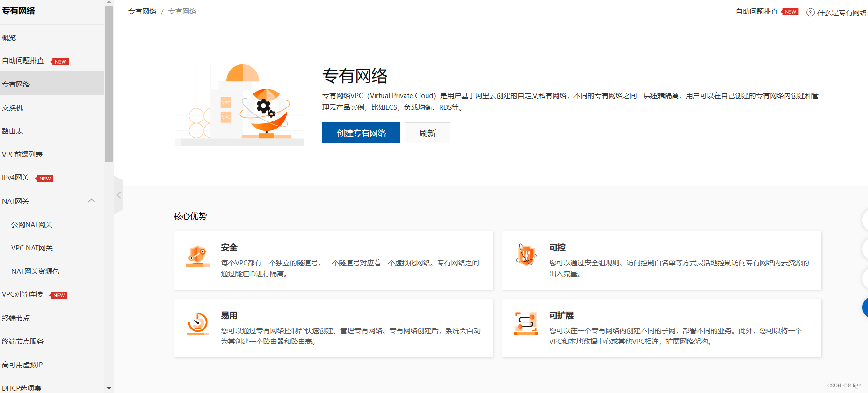Open 概览 in the sidebar
Viewport: 868px width, 393px height.
click(x=9, y=37)
